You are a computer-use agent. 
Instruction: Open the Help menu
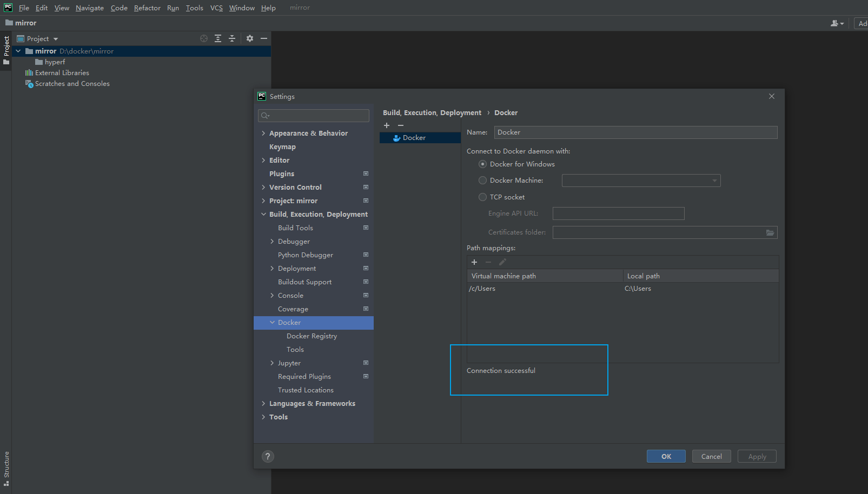268,8
